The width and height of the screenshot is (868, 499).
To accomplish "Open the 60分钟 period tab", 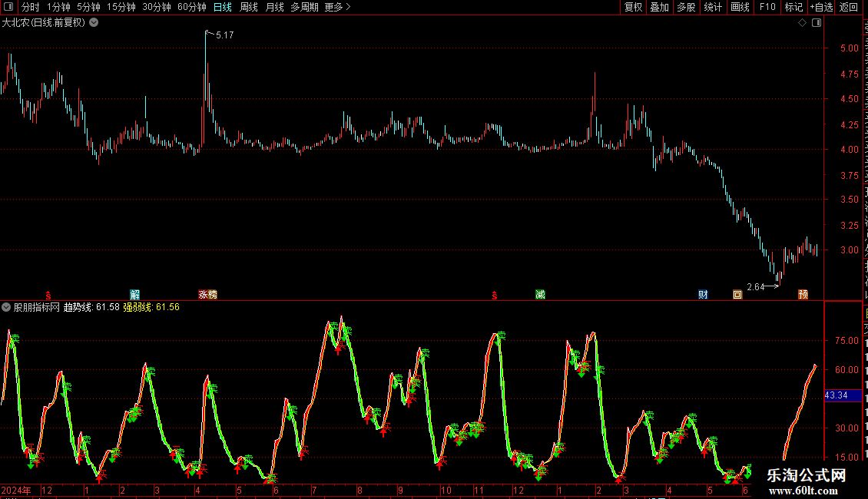I will [191, 7].
